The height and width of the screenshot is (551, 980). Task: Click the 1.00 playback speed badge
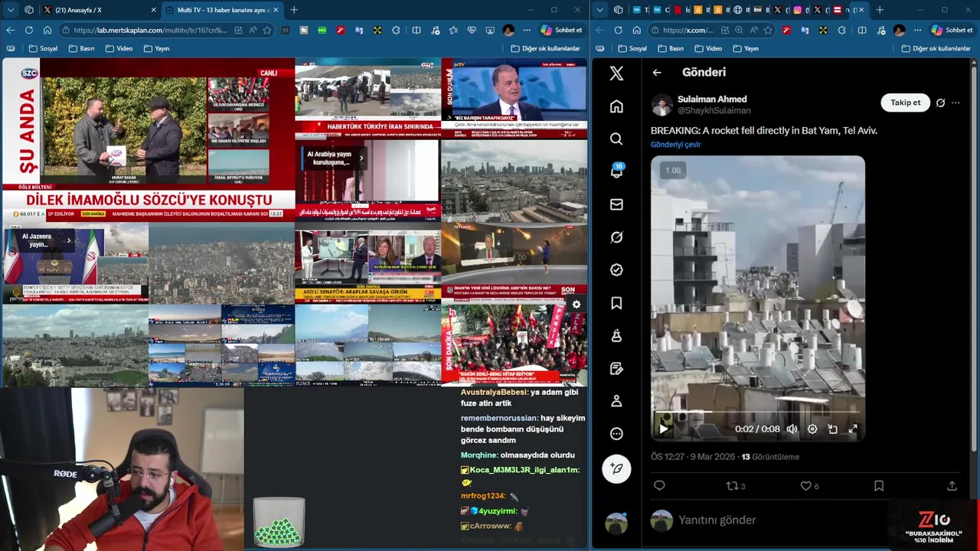[x=672, y=170]
